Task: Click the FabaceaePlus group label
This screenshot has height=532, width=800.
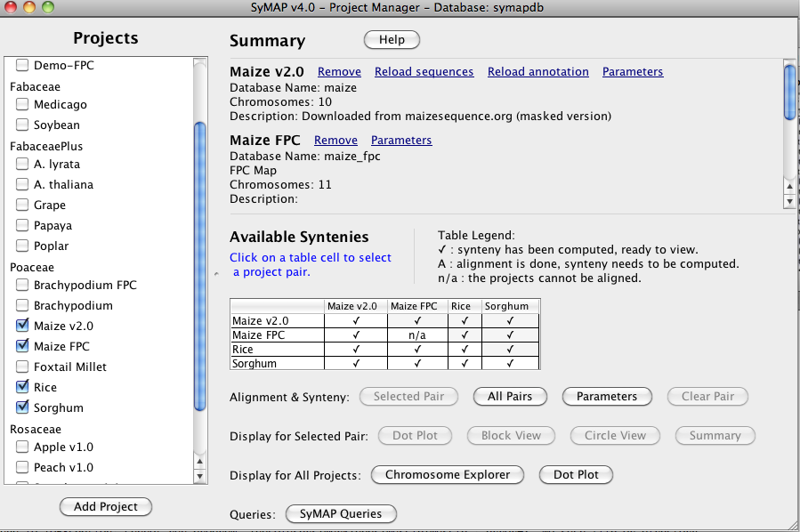Action: click(x=46, y=147)
